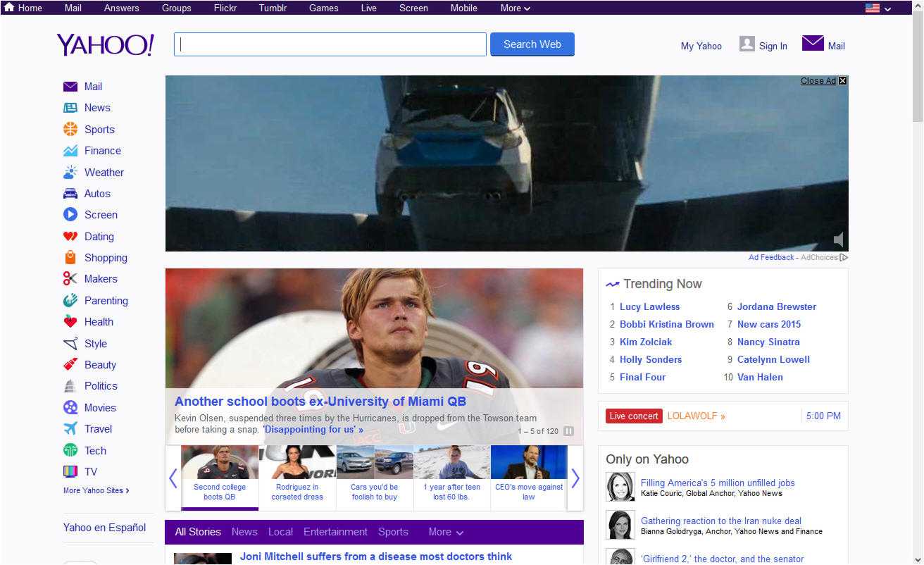The image size is (924, 565).
Task: Click Katie Couric's portrait thumbnail
Action: click(x=620, y=487)
